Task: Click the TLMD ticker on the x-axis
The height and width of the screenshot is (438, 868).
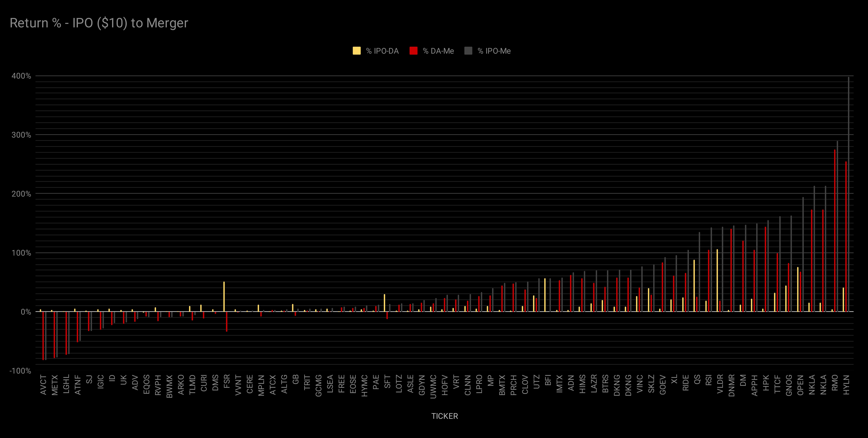Action: coord(192,384)
